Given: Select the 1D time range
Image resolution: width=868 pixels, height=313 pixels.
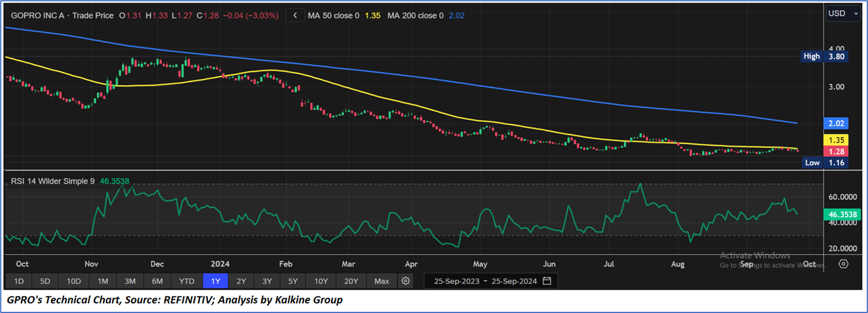Looking at the screenshot, I should tap(18, 281).
